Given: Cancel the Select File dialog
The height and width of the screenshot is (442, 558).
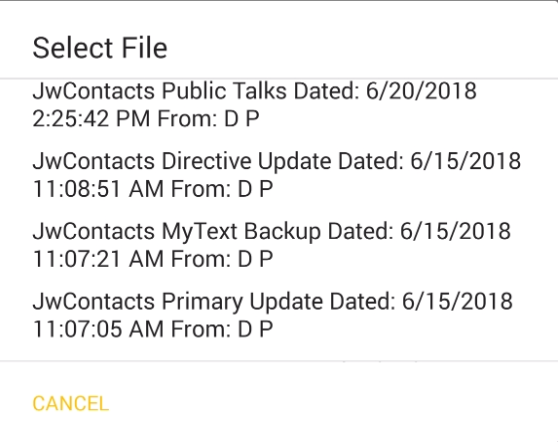Looking at the screenshot, I should [70, 404].
